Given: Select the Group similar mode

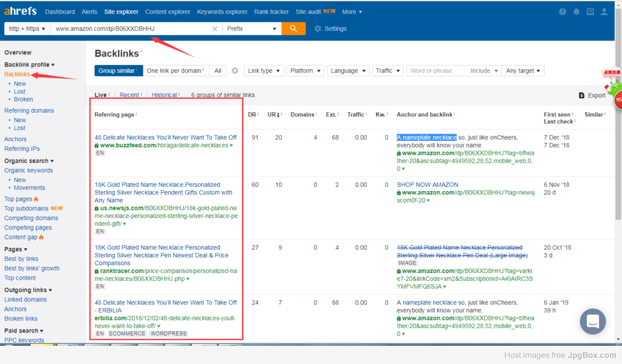Looking at the screenshot, I should [x=118, y=70].
